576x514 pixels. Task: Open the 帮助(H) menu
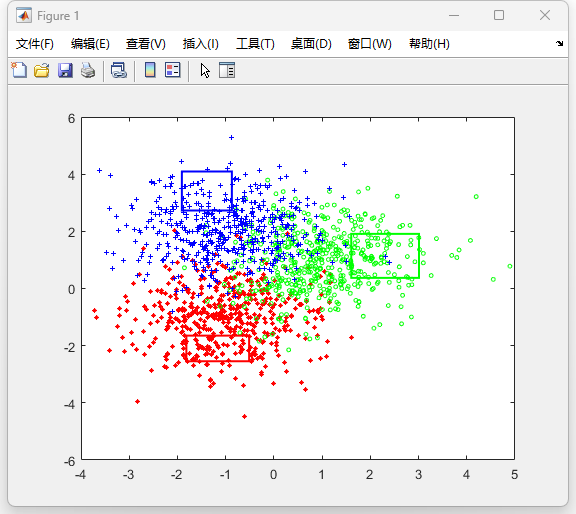[429, 44]
